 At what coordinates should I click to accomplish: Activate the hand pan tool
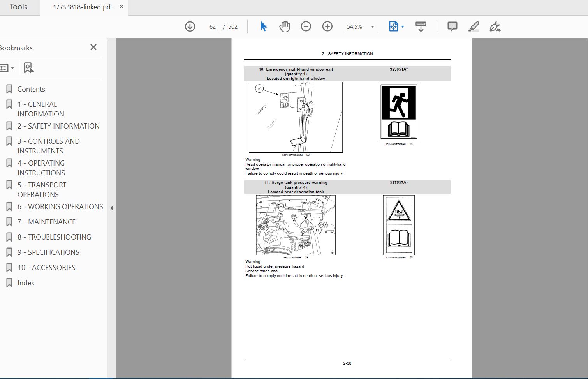(285, 26)
